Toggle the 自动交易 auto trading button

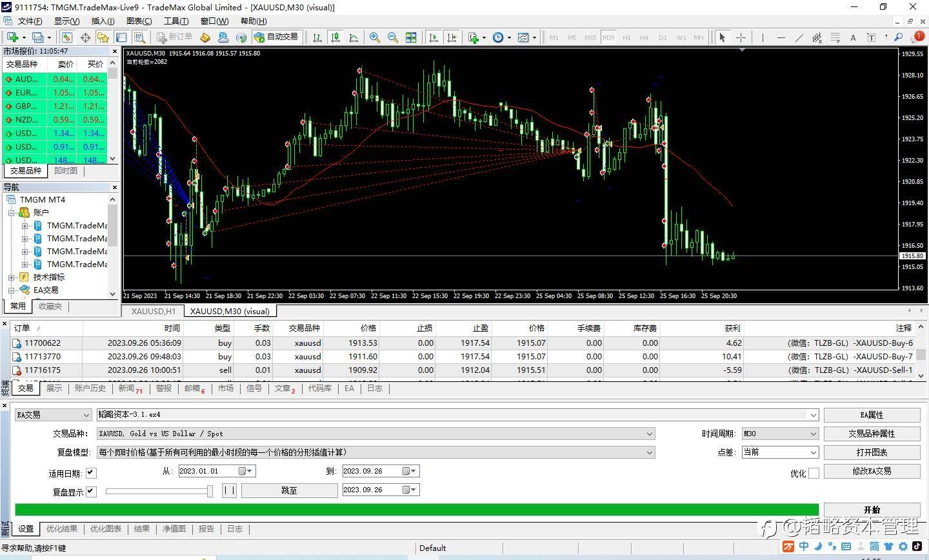point(277,37)
